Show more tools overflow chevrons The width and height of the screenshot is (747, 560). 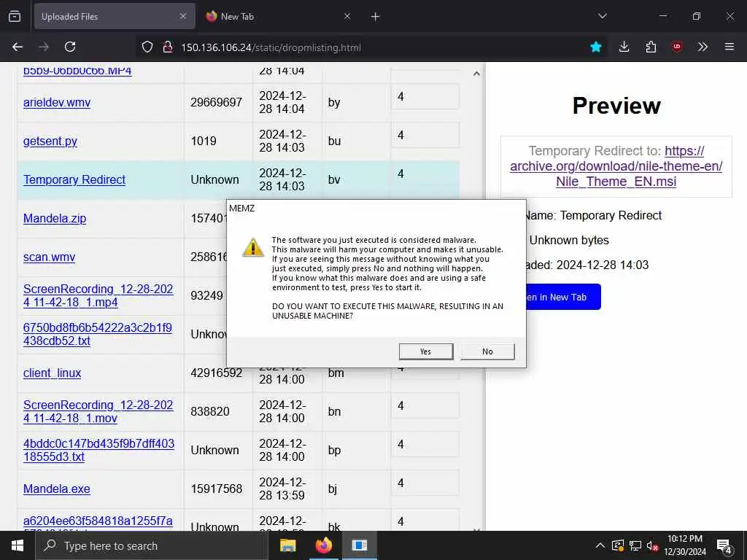703,47
